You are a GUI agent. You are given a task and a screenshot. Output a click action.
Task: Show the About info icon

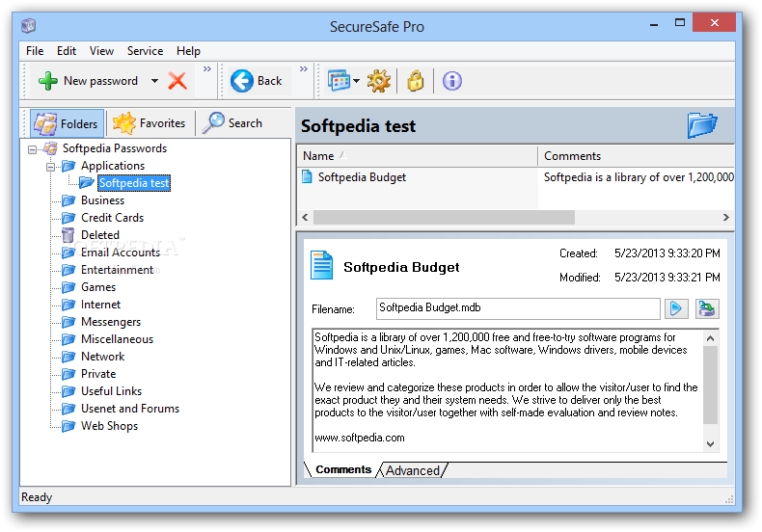(452, 81)
